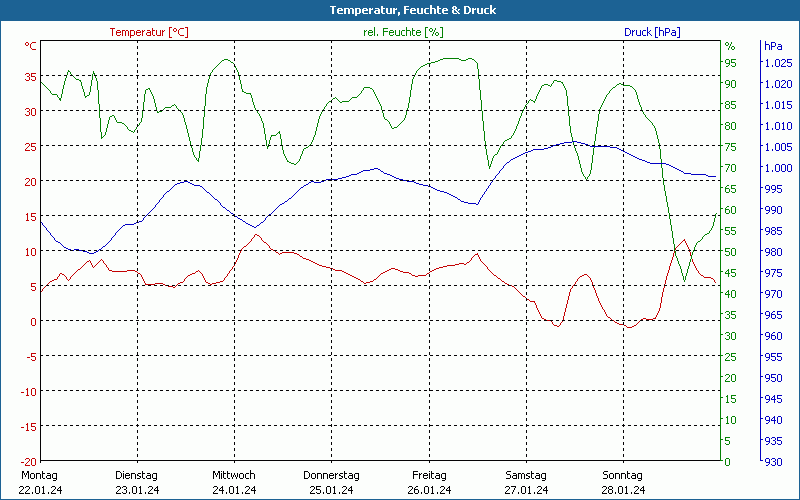This screenshot has height=500, width=800.
Task: Click the blue pressure axis value "1.000"
Action: point(779,168)
